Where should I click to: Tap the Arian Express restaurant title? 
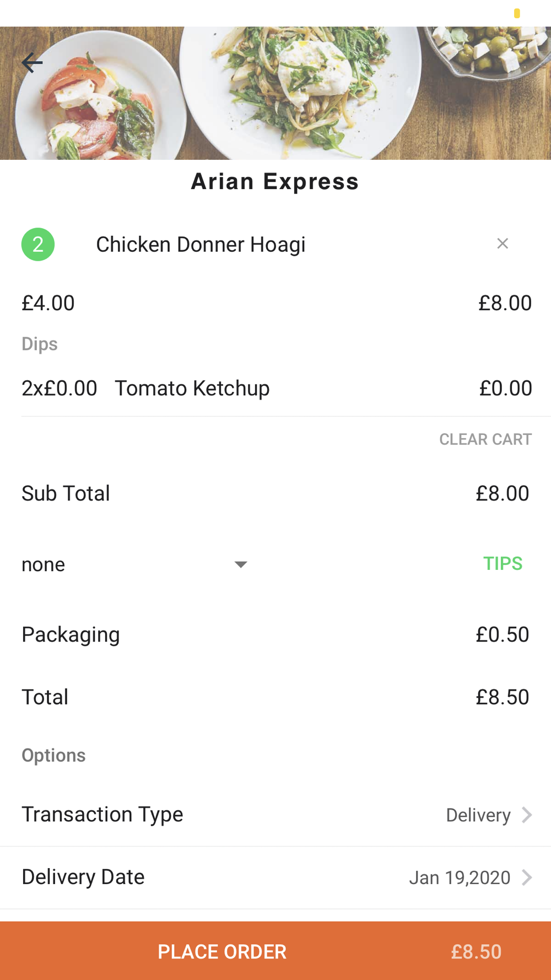point(275,181)
